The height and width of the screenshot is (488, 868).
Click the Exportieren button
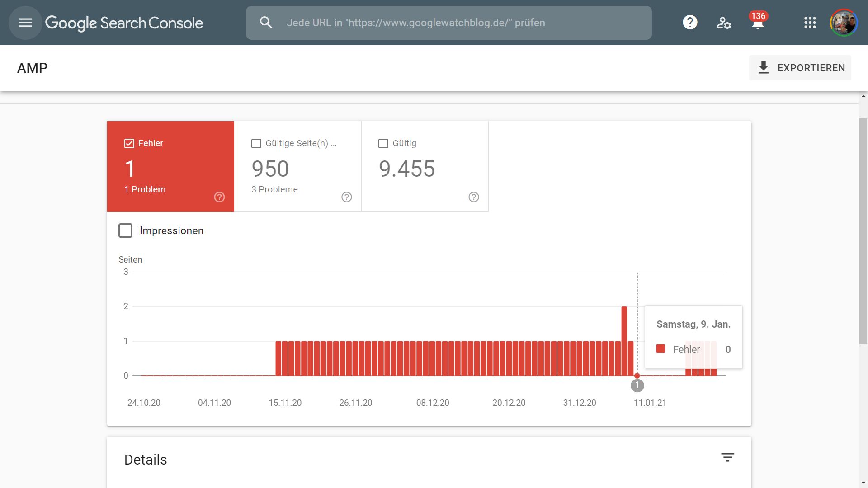800,68
